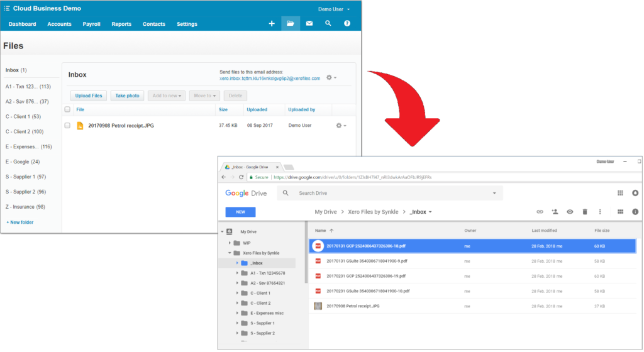The image size is (644, 352).
Task: Open the Reports menu in Xero
Action: (121, 25)
